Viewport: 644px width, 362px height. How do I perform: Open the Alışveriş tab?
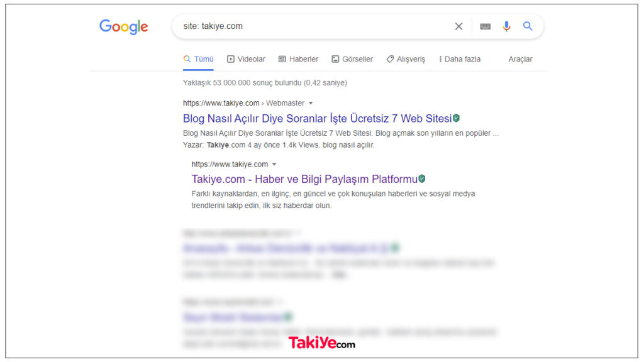click(406, 59)
